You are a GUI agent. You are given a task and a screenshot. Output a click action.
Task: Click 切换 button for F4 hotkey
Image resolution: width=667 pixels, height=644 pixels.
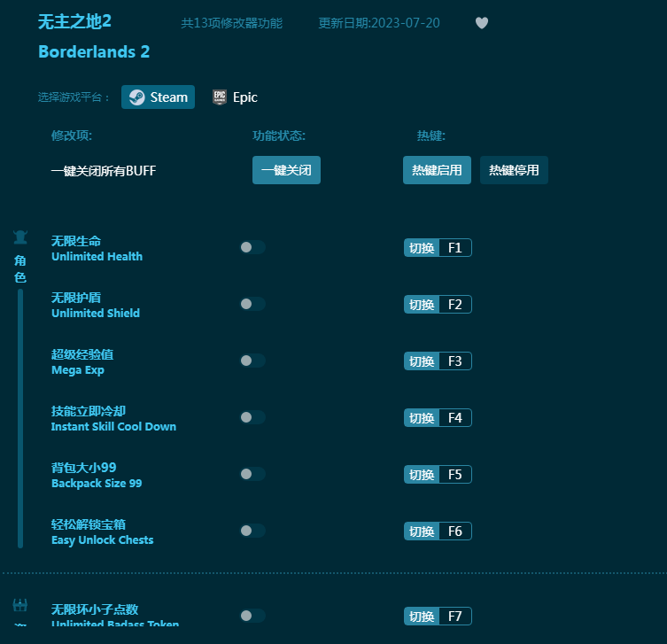click(421, 418)
